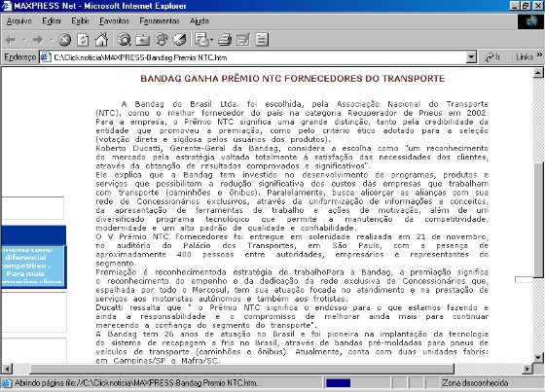
Task: Open the Editar menu
Action: point(52,21)
